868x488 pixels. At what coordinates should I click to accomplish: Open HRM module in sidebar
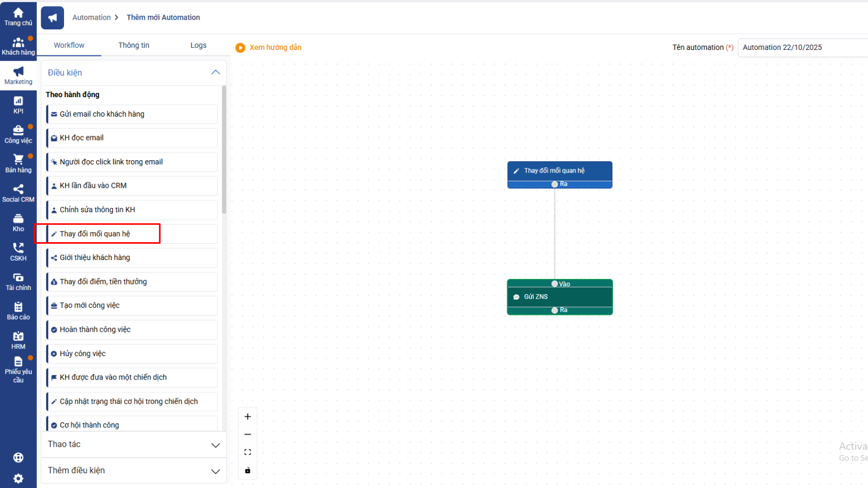point(18,340)
